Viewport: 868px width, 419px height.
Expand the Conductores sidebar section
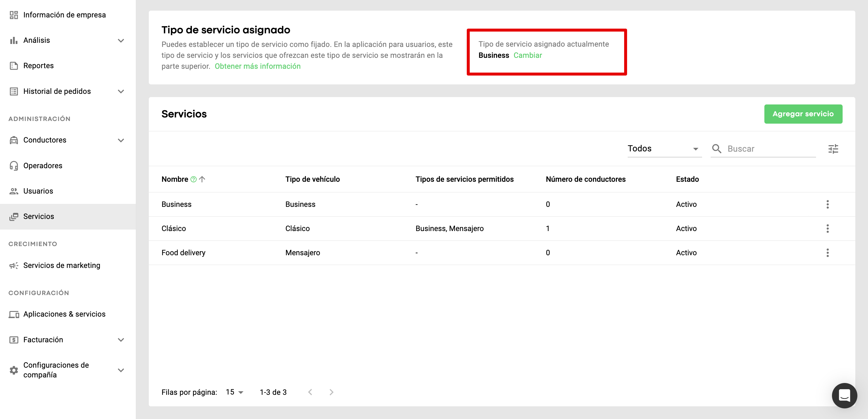point(121,140)
